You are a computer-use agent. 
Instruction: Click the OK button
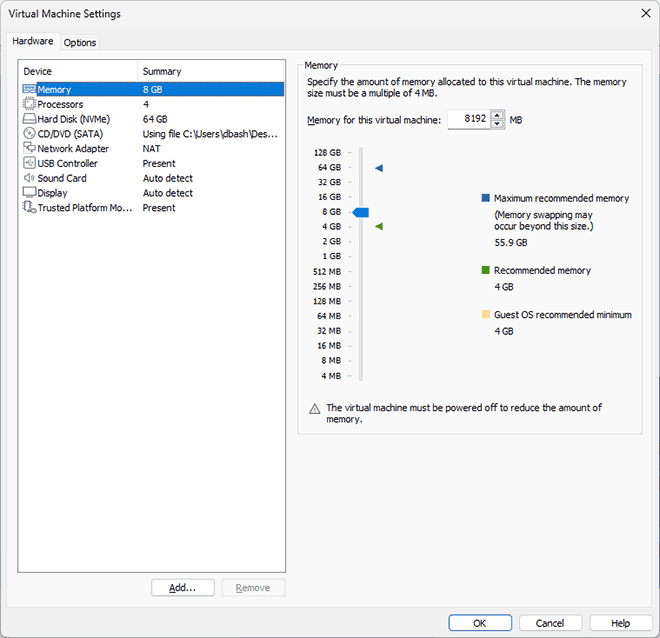point(480,623)
